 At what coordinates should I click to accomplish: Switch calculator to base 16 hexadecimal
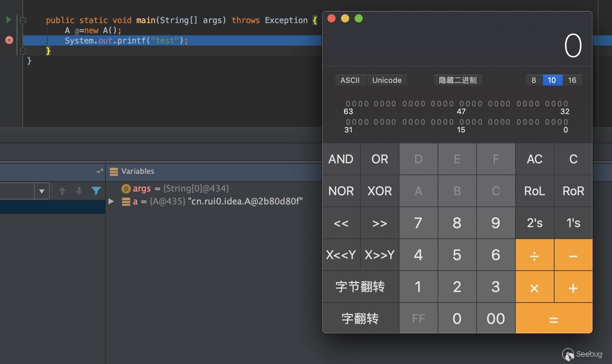(x=572, y=80)
